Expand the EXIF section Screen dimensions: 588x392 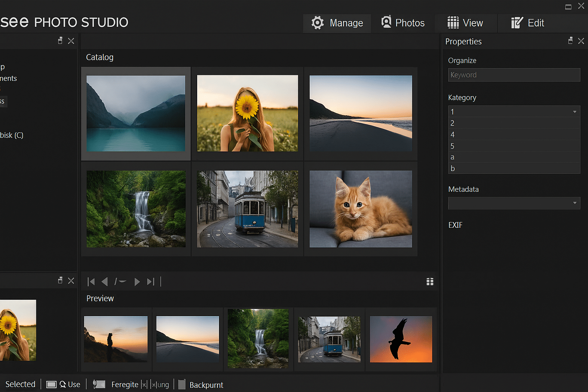(455, 225)
